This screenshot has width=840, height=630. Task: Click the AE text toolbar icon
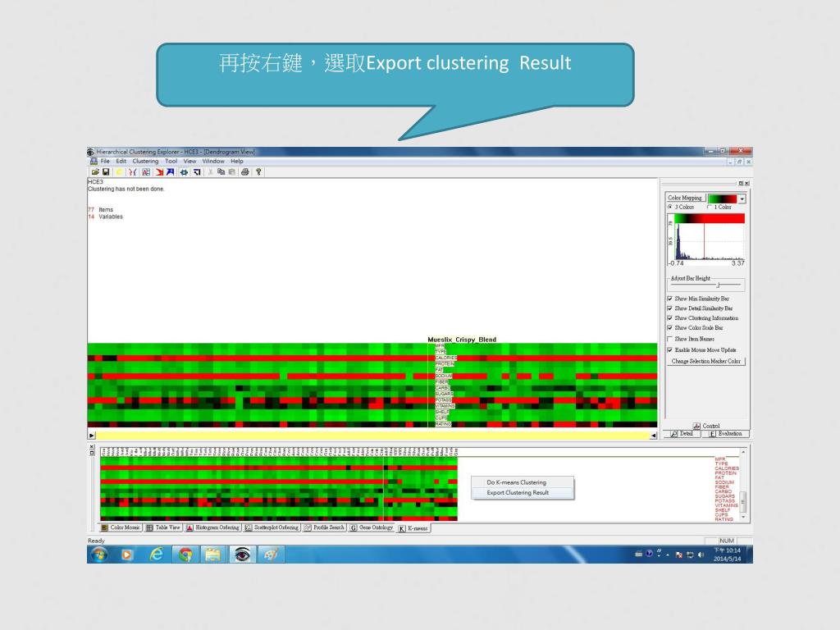click(x=146, y=172)
